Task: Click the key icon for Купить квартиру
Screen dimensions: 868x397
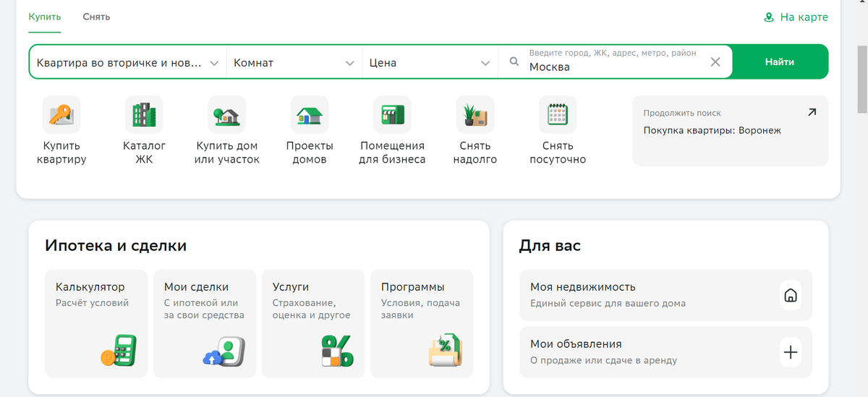Action: point(61,114)
